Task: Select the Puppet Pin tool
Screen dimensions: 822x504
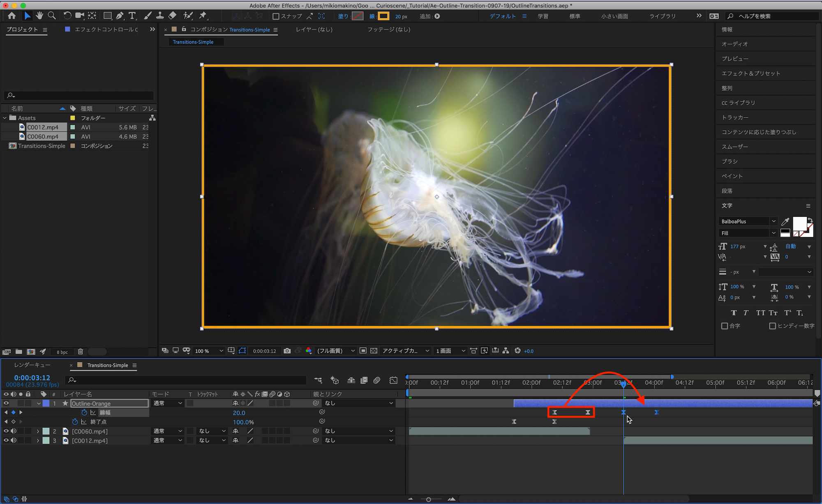Action: [x=203, y=16]
